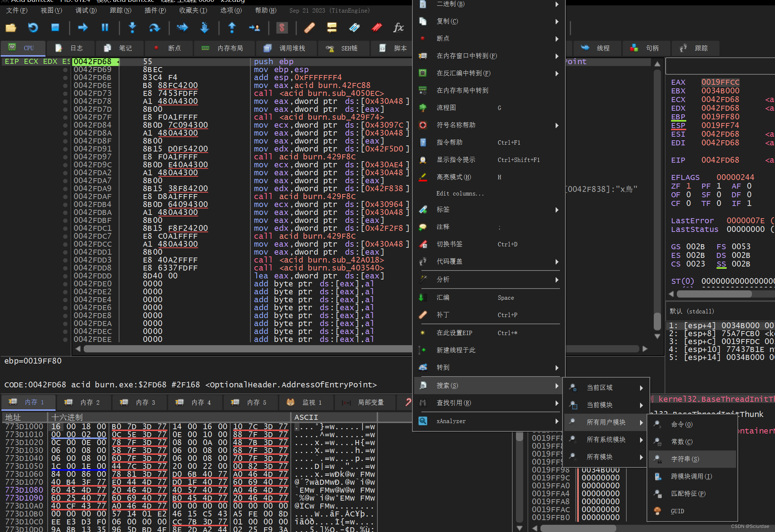Choose 流程图 graph from context menu
775x532 pixels.
[x=489, y=108]
